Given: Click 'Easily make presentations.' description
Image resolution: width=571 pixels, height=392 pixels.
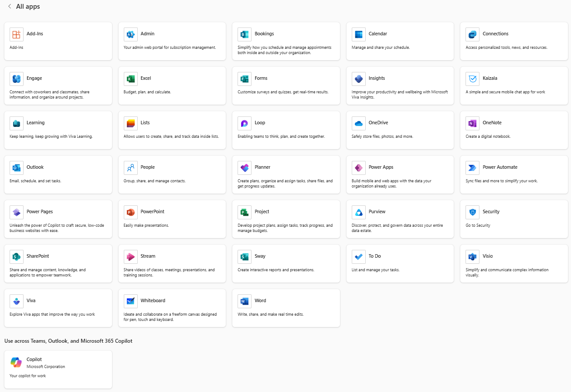Looking at the screenshot, I should tap(146, 225).
